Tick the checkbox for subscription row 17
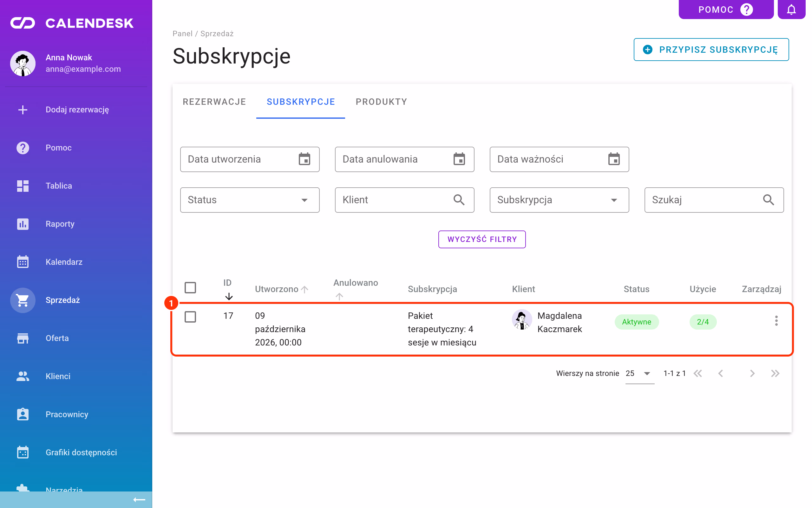 [190, 317]
